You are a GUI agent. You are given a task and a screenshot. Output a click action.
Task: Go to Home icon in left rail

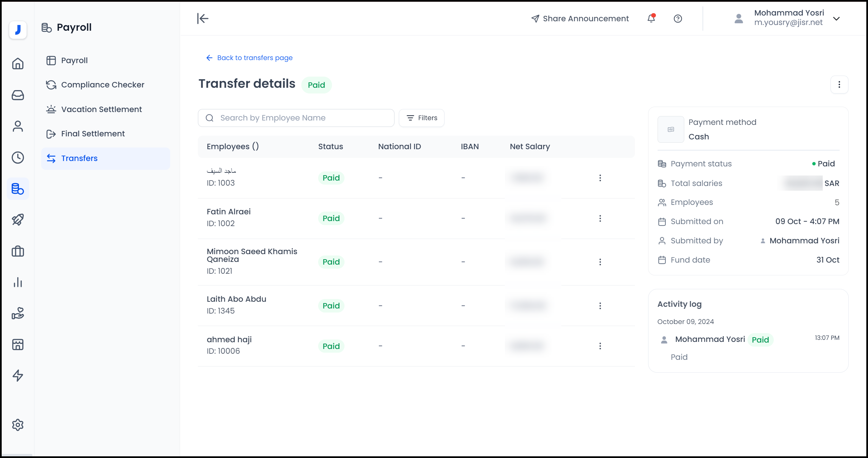(18, 63)
